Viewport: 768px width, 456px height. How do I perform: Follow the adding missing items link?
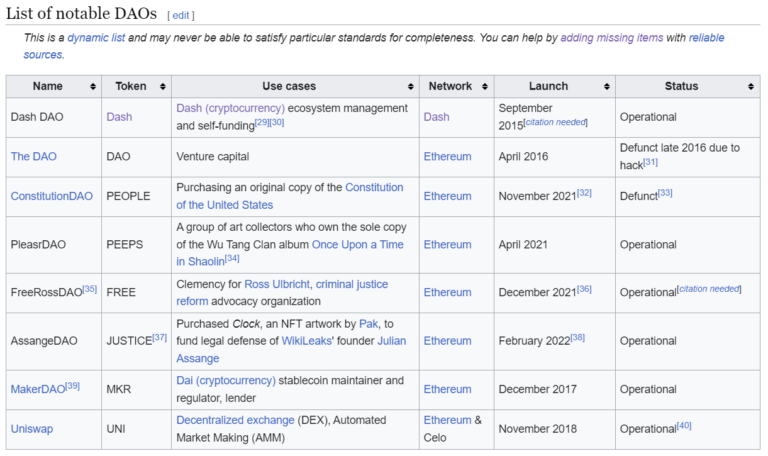click(x=611, y=38)
